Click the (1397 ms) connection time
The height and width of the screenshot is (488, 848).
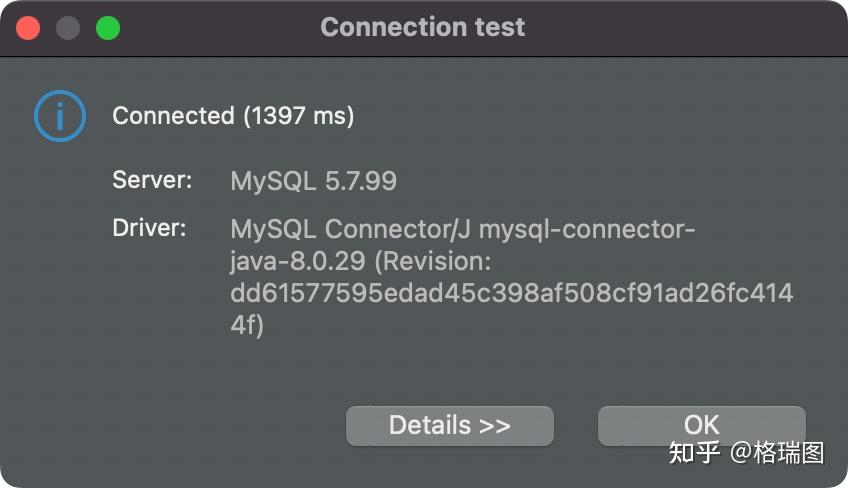point(298,116)
